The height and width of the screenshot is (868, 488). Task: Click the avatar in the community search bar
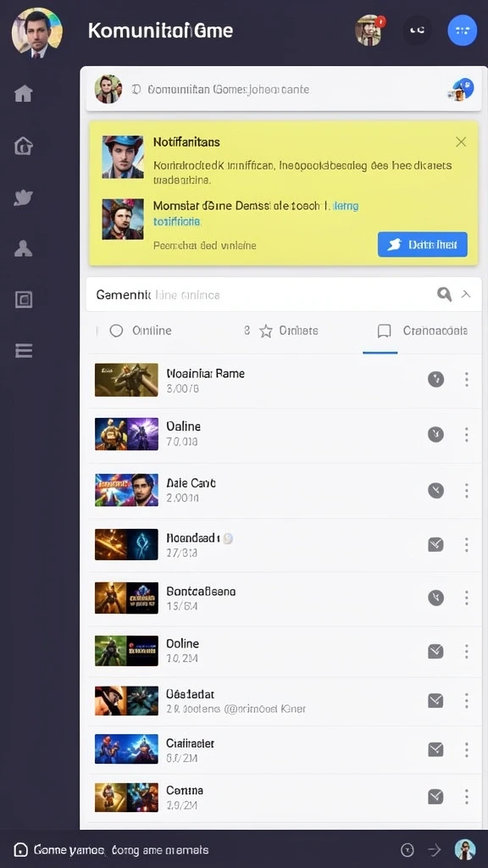tap(108, 89)
